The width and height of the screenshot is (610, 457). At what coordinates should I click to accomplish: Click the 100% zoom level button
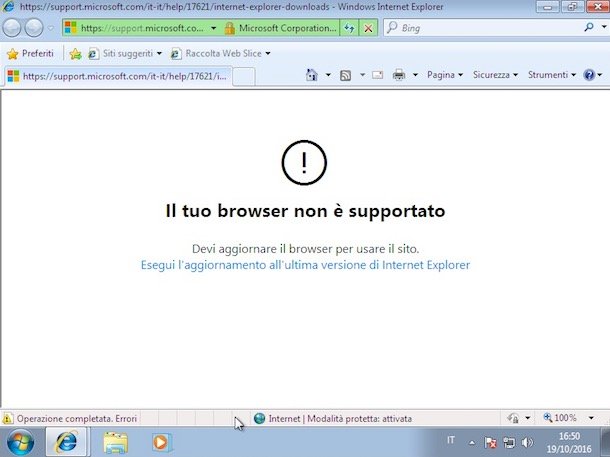560,418
